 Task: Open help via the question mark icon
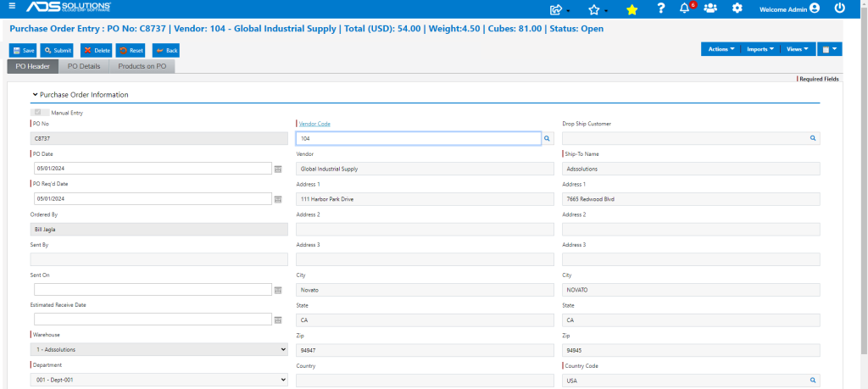(x=660, y=8)
